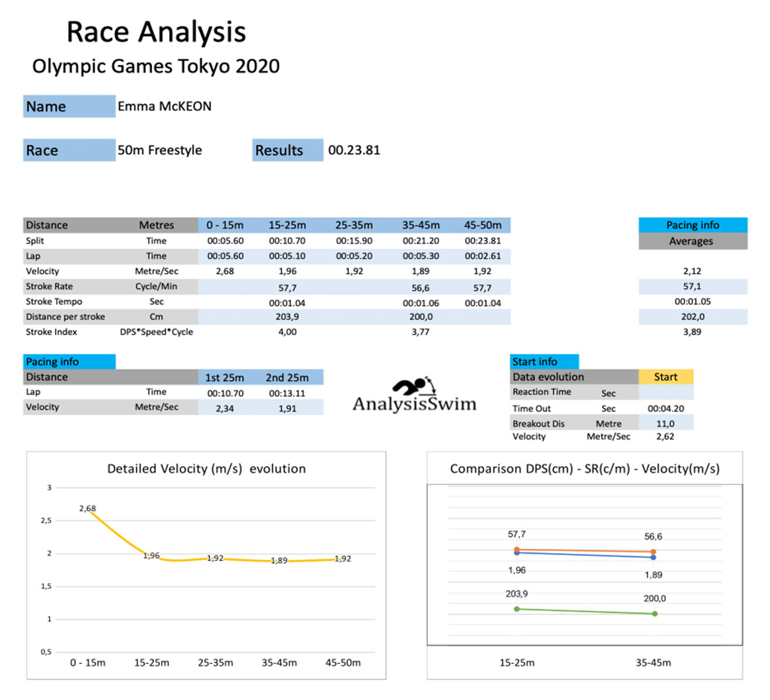Select the Stroke Index average value 3,89

(692, 332)
